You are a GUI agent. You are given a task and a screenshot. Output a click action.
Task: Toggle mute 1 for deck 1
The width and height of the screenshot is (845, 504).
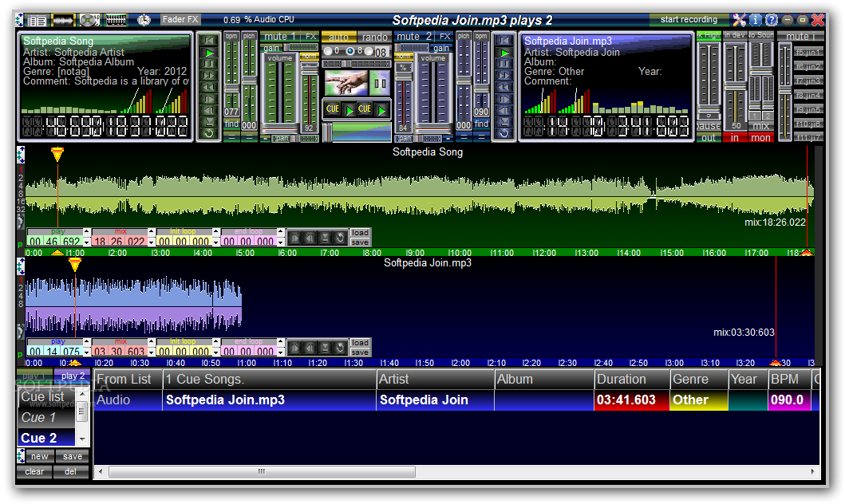[x=280, y=37]
